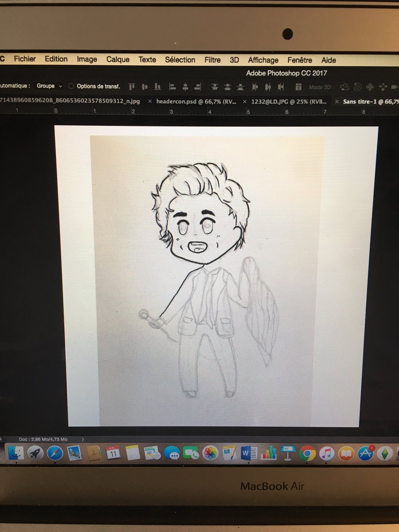Open the Photos app from the Dock
This screenshot has width=399, height=532.
pyautogui.click(x=210, y=453)
